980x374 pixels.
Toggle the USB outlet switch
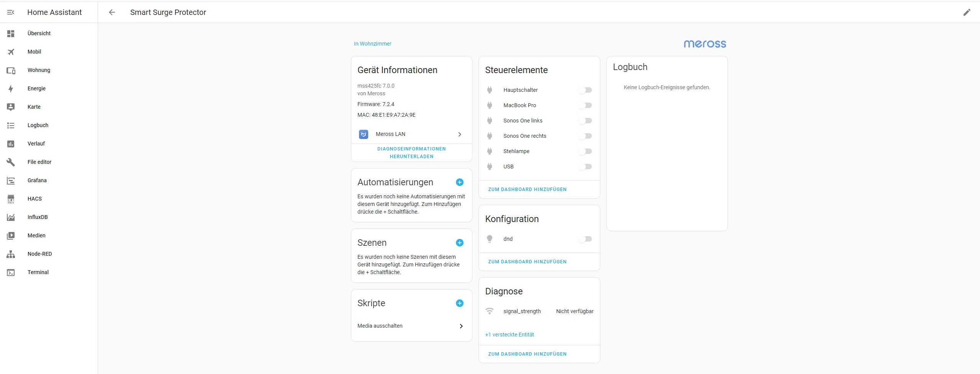pos(585,167)
